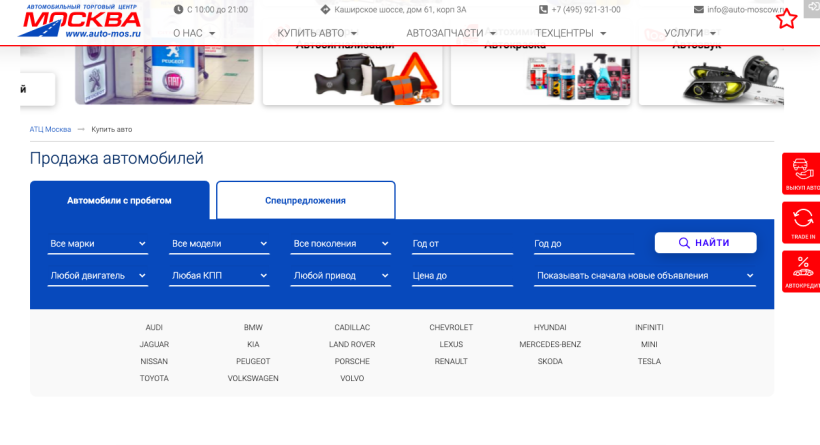Image resolution: width=820 pixels, height=445 pixels.
Task: Click the address location marker icon
Action: (325, 9)
